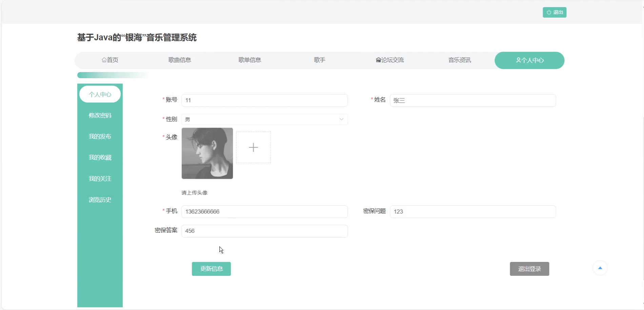Click the 退出 logout button at top

point(555,13)
